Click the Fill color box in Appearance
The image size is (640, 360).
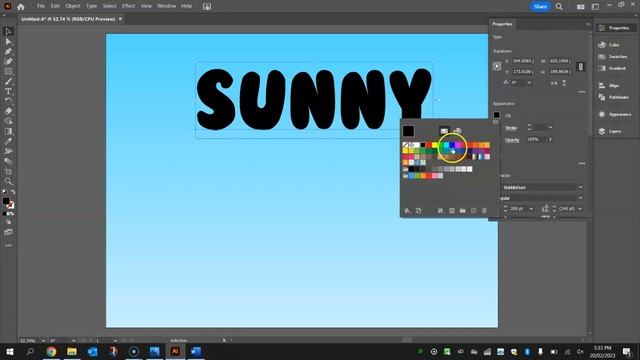496,115
